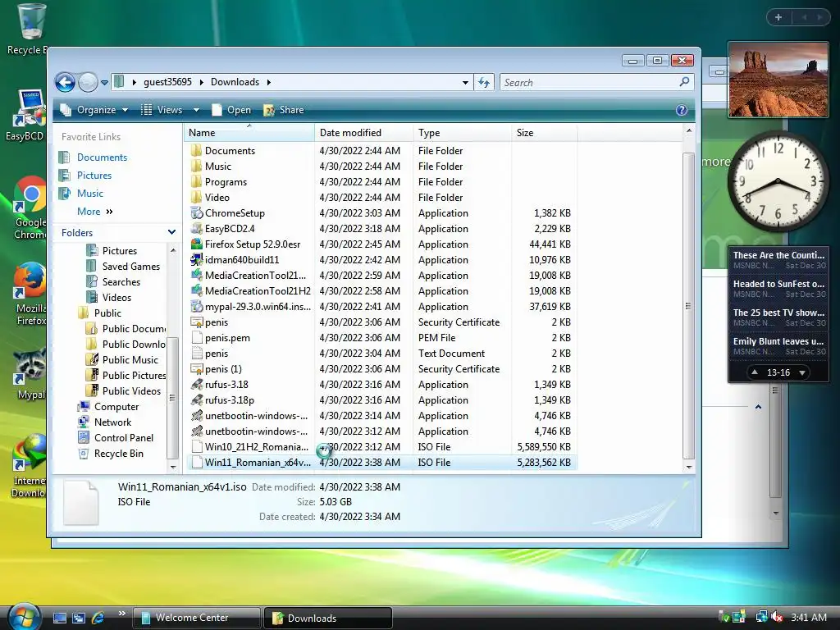Click the folder tree scrollbar thumb
The image size is (840, 630).
(172, 398)
